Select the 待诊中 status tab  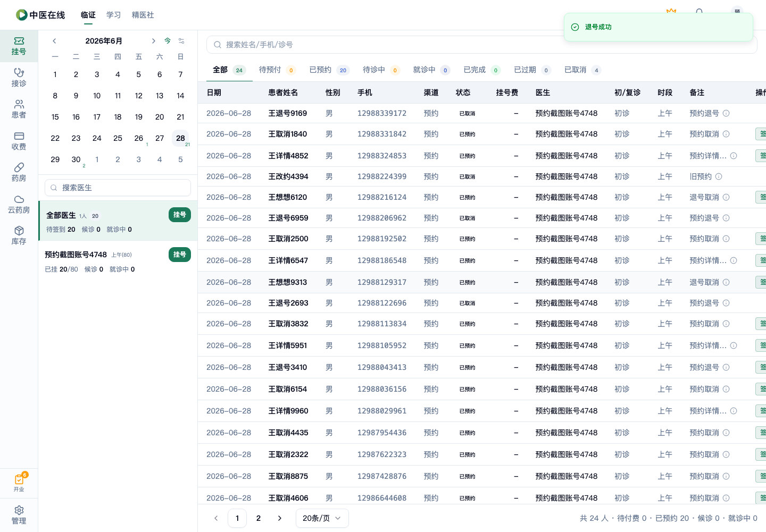pos(381,70)
